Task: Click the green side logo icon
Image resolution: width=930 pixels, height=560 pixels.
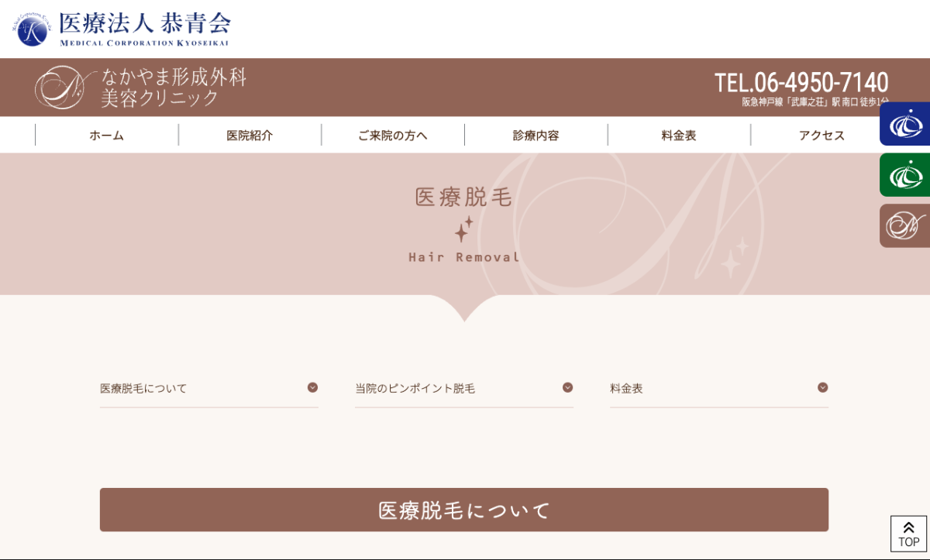Action: point(904,175)
